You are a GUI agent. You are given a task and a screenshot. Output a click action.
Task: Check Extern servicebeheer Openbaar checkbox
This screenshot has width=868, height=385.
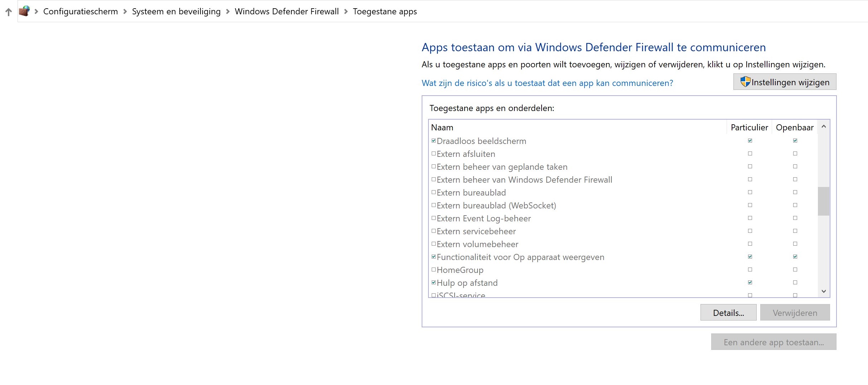click(795, 231)
